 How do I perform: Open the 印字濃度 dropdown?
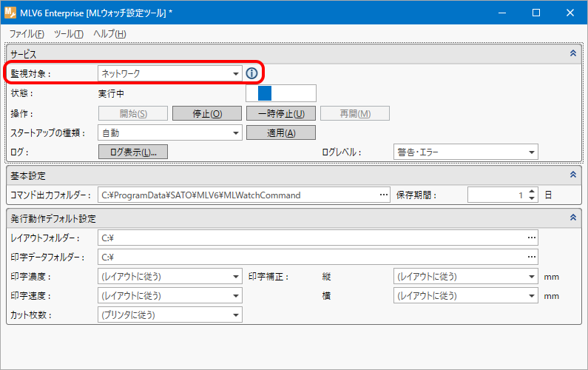170,277
